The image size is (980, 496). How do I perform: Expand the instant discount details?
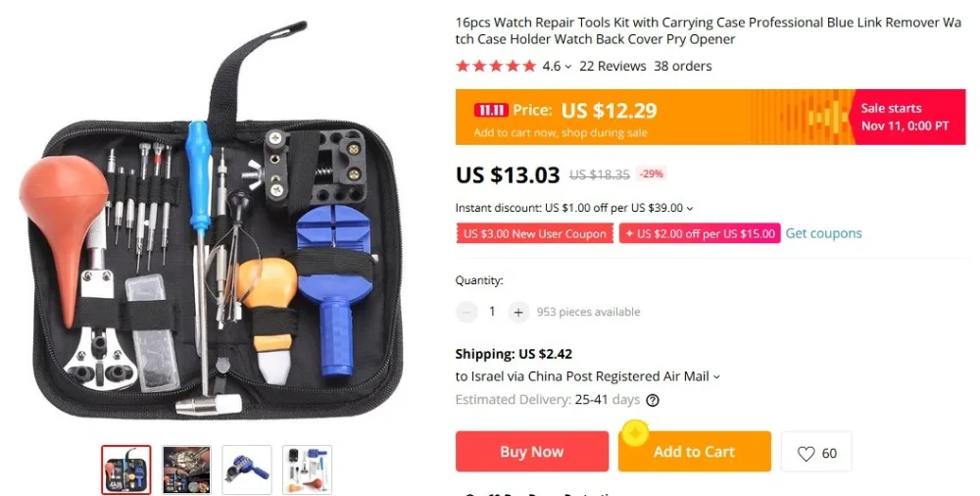coord(690,208)
